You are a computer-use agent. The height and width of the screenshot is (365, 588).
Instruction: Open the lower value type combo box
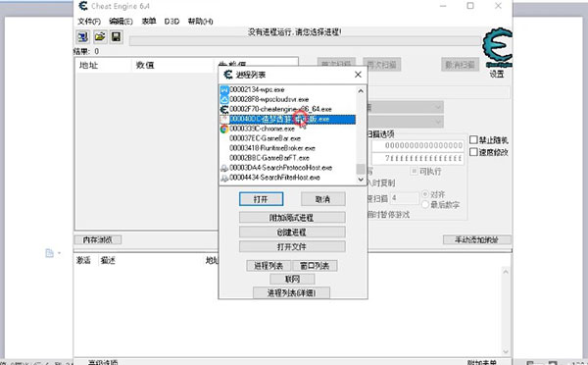point(406,122)
